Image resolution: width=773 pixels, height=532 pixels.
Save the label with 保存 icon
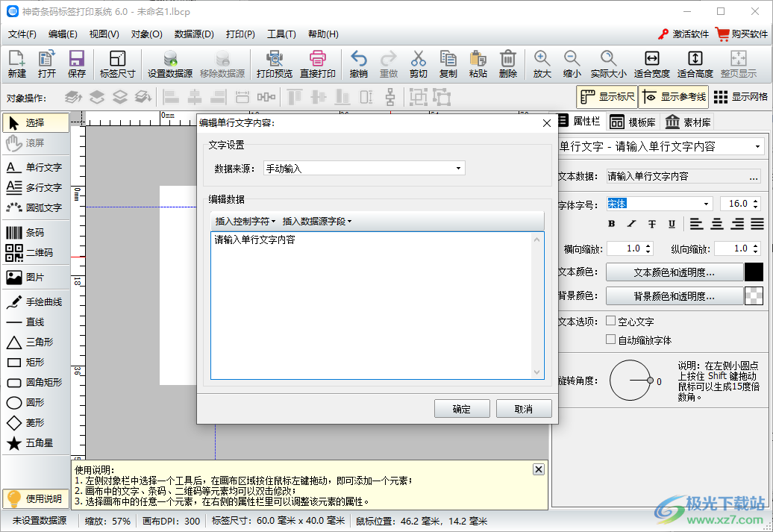point(76,64)
